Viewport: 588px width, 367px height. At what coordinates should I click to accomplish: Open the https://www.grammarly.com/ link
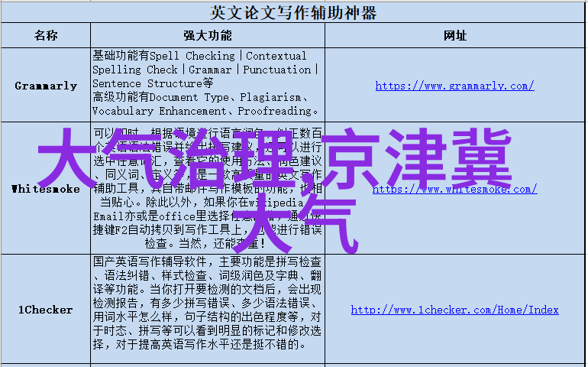tap(454, 86)
